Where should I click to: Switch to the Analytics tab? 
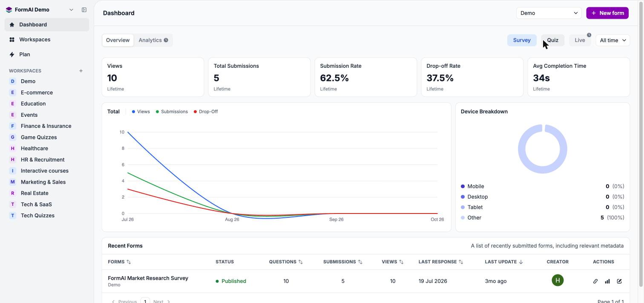(153, 40)
